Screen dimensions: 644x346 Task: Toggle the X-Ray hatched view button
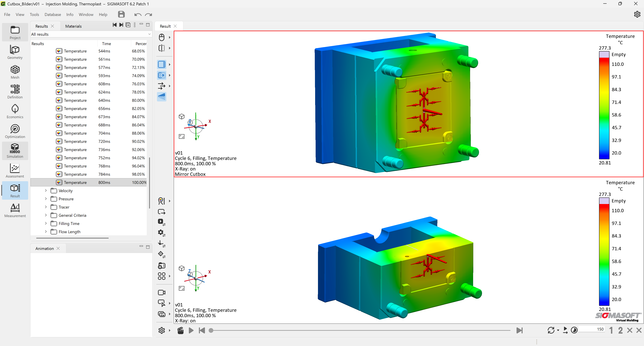click(162, 75)
